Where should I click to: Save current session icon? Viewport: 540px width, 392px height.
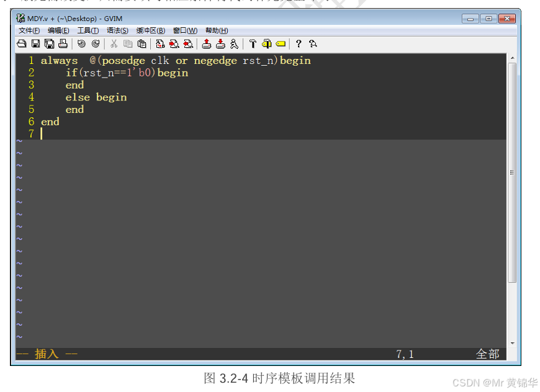coord(220,43)
